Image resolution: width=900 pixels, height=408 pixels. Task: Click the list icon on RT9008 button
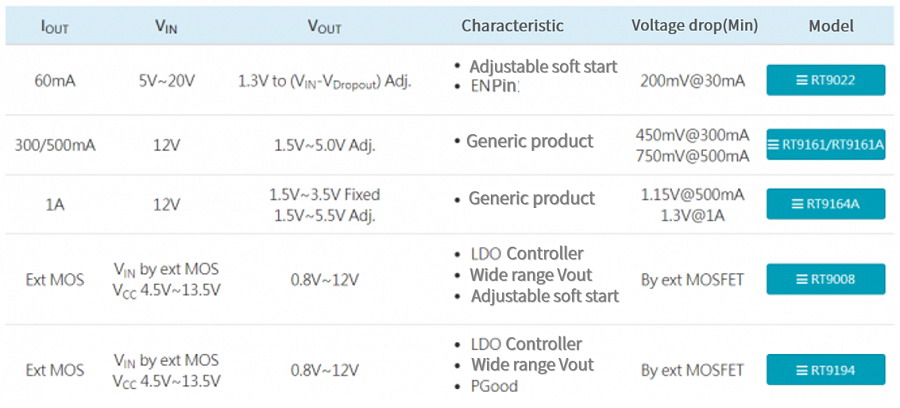pos(802,279)
